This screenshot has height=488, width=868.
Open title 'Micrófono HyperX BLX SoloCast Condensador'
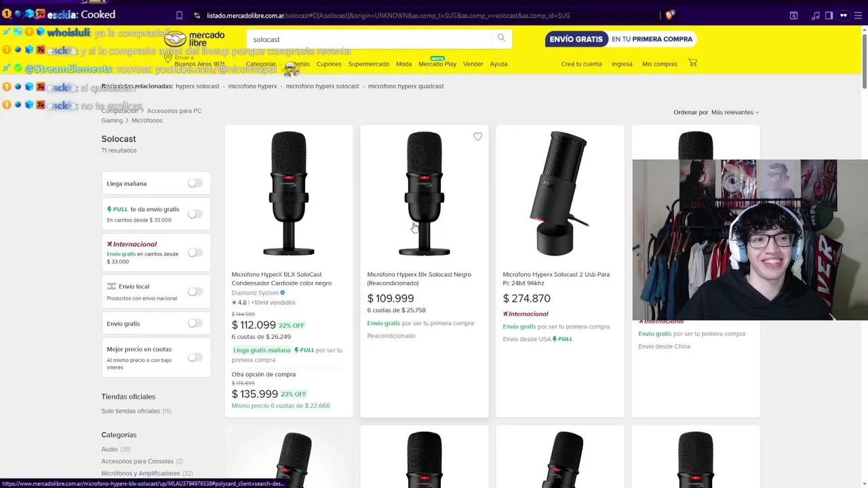point(281,279)
